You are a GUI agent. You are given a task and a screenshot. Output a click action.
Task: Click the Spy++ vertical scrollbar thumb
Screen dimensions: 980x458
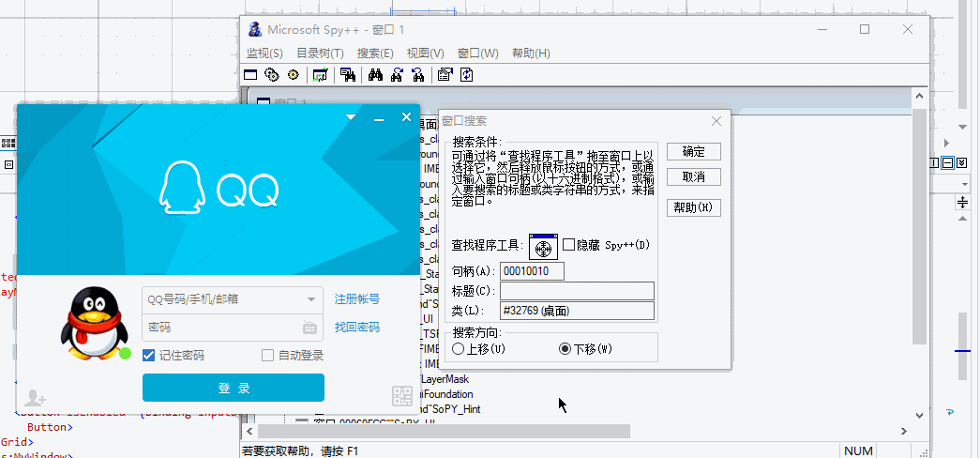(x=919, y=226)
